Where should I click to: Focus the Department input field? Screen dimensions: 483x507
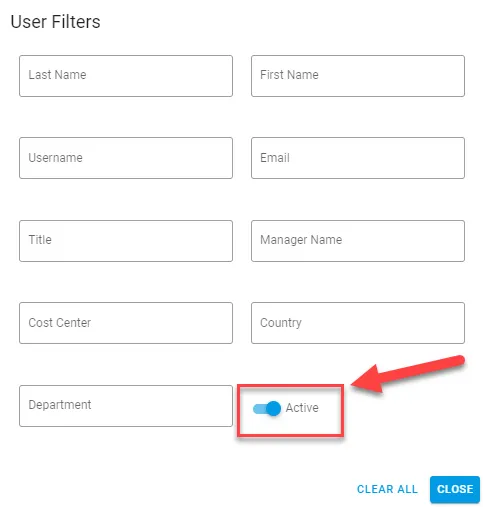(126, 406)
